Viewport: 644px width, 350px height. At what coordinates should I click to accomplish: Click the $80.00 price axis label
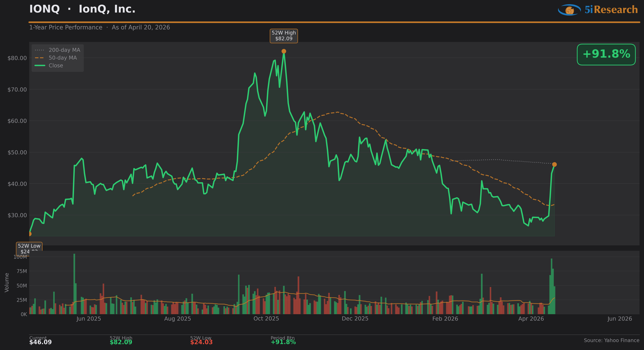17,58
